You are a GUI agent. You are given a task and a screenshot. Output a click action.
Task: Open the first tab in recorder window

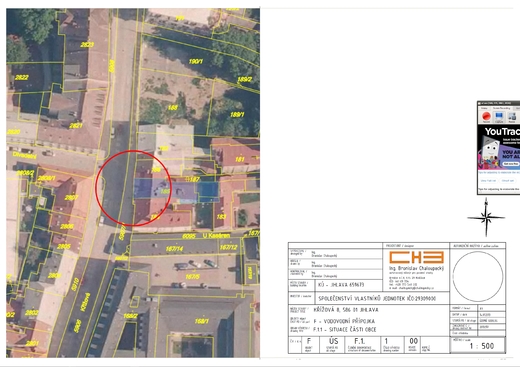[484, 108]
